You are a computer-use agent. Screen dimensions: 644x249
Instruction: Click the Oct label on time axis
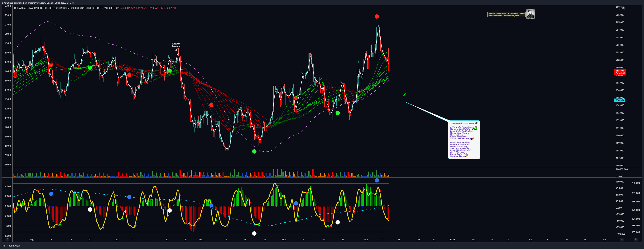[x=201, y=240]
